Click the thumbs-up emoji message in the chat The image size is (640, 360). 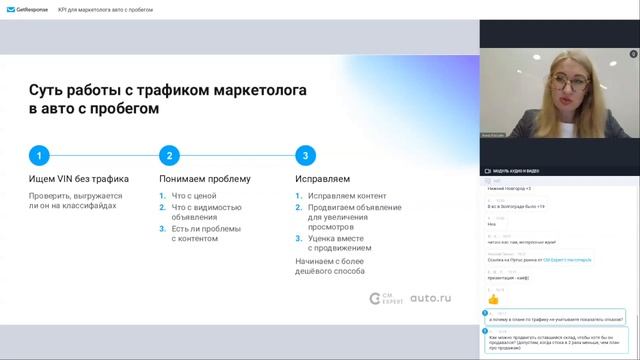click(x=493, y=299)
